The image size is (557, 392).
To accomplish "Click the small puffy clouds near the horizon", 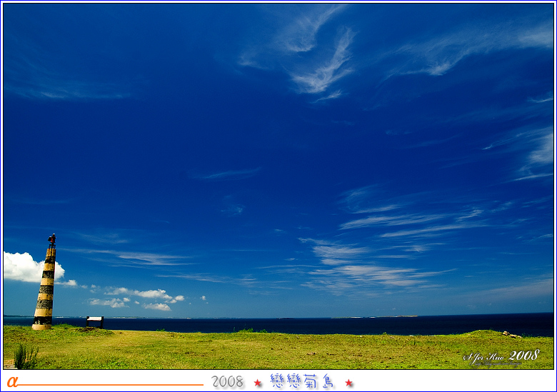I will click(x=143, y=298).
